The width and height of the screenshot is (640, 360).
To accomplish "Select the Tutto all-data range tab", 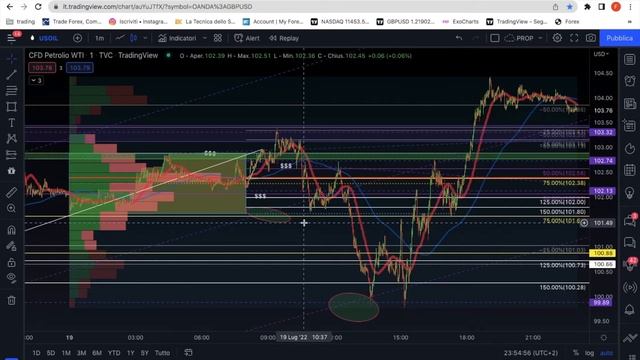I will [162, 353].
